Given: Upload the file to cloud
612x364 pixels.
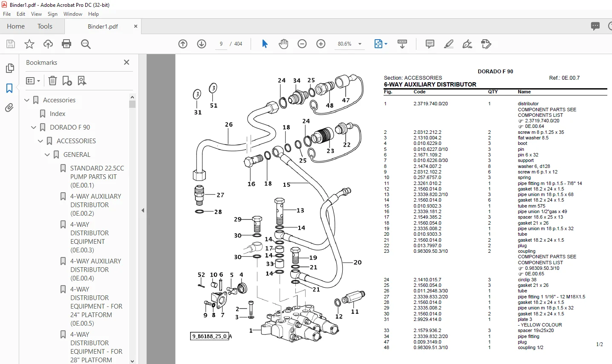Looking at the screenshot, I should 48,44.
